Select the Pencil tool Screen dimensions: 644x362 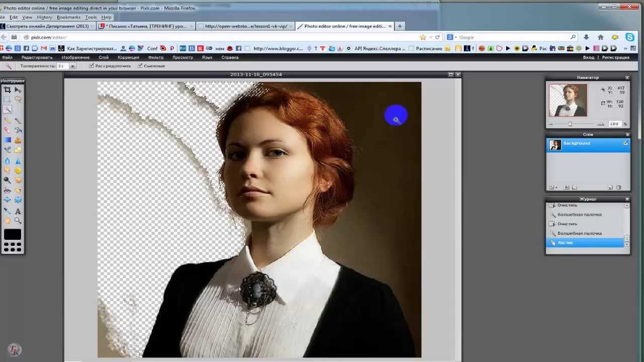coord(7,121)
